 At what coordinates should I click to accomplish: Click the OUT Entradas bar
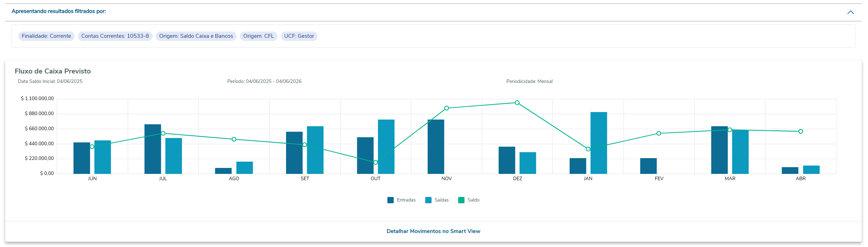[x=365, y=156]
